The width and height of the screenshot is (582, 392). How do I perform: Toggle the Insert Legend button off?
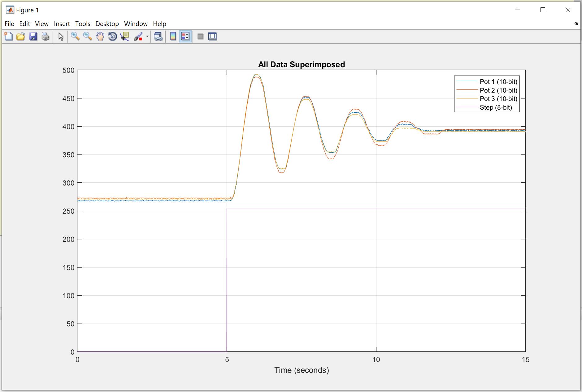pyautogui.click(x=185, y=37)
